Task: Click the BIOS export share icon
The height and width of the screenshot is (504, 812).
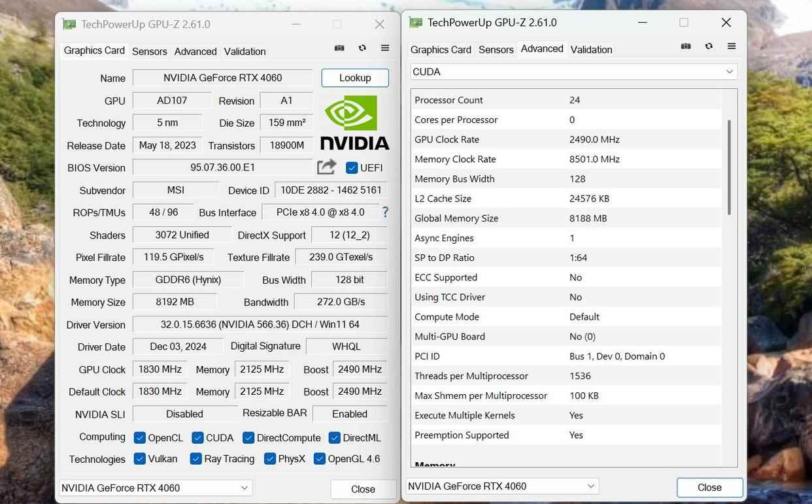Action: [x=326, y=167]
